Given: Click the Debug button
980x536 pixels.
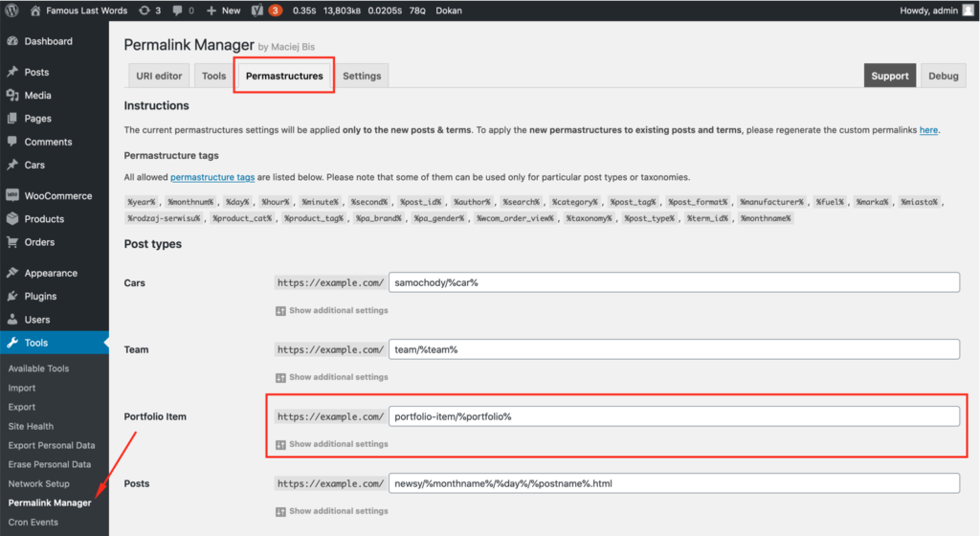Looking at the screenshot, I should click(943, 76).
